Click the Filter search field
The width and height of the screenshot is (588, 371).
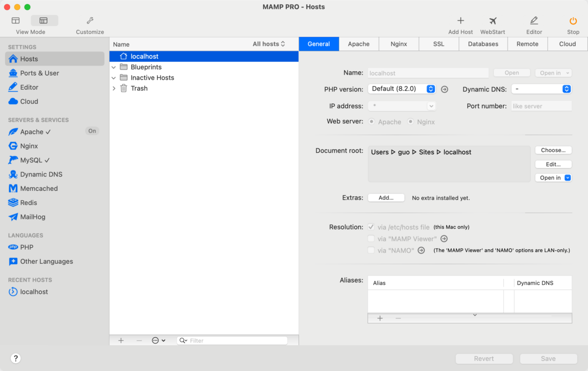coord(232,340)
